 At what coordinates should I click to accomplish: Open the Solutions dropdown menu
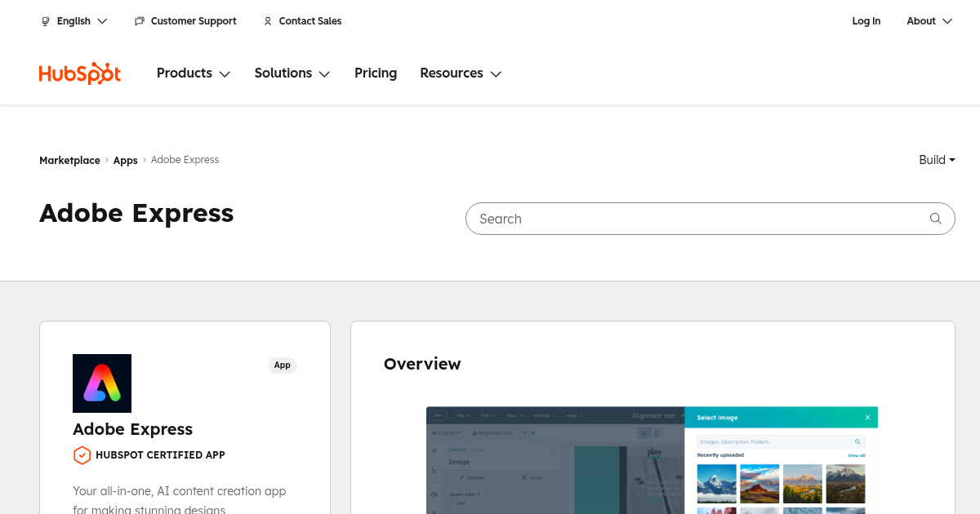pos(292,73)
